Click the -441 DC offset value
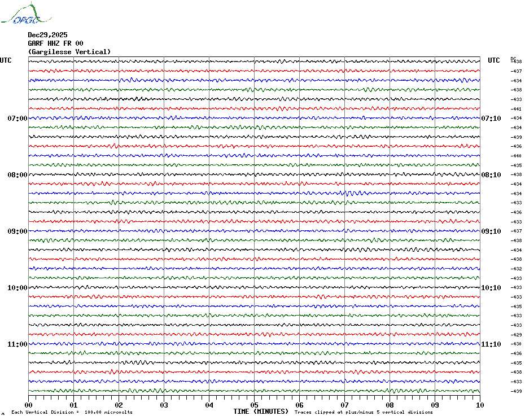525x420 pixels. pos(516,109)
